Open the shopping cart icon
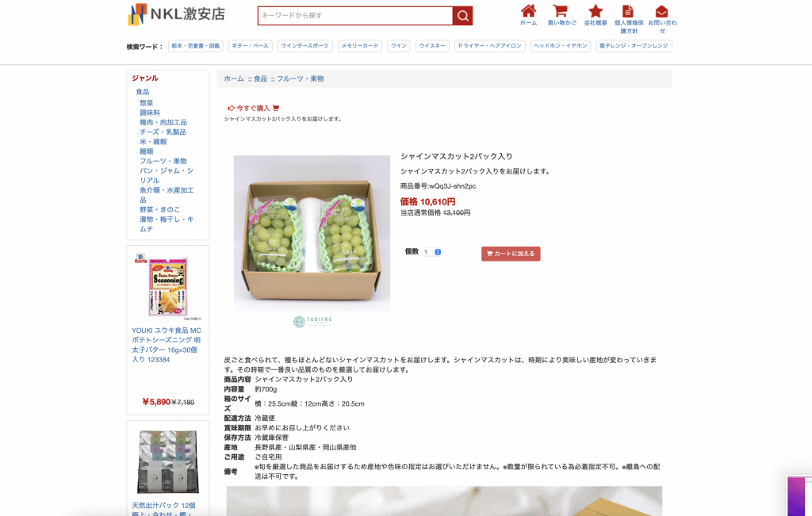Screen dimensions: 812x516 point(561,10)
